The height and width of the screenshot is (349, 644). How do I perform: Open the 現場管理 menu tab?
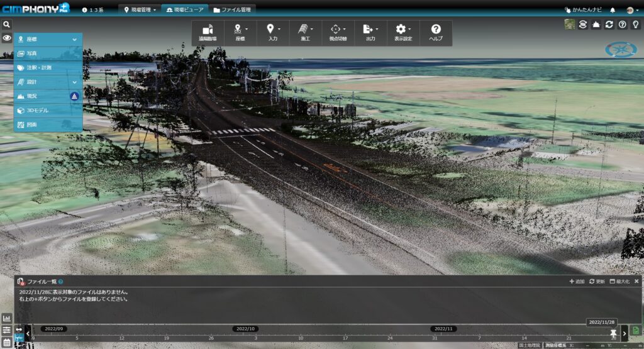pyautogui.click(x=140, y=10)
